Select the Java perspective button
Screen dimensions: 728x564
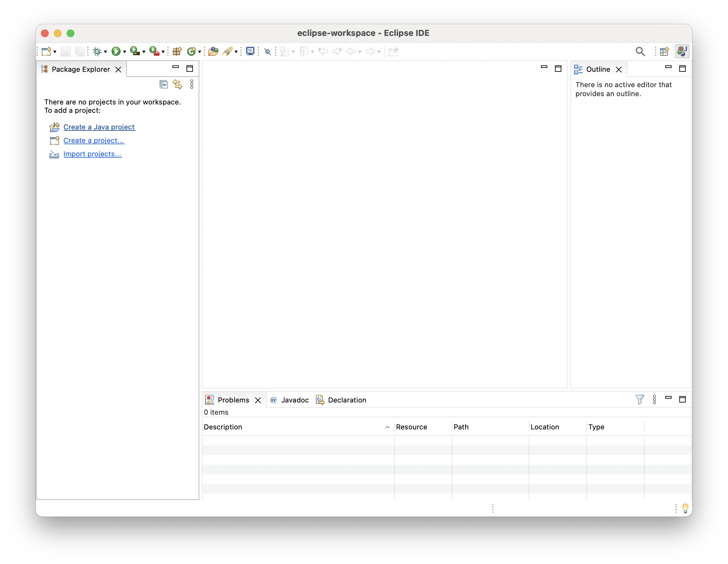682,51
